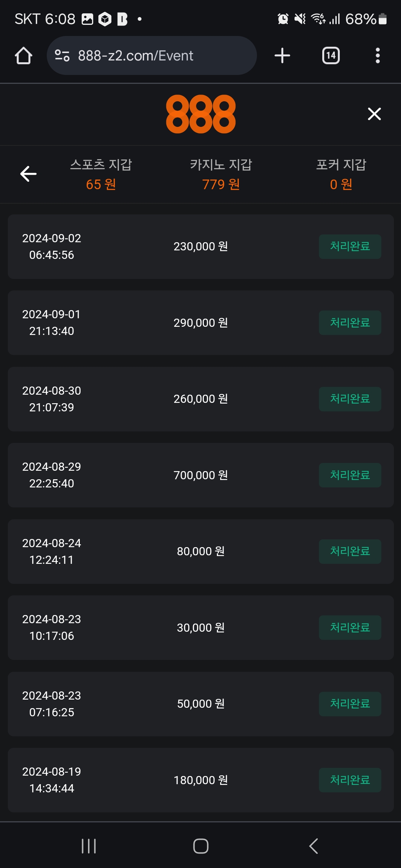Screen dimensions: 401x868
Task: Select the 포커 지갑 wallet tab
Action: 341,174
